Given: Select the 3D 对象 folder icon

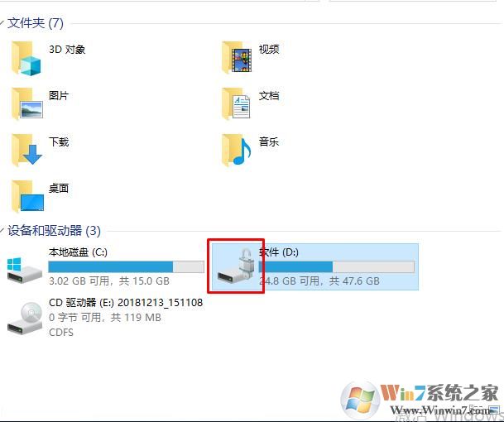Looking at the screenshot, I should coord(26,59).
